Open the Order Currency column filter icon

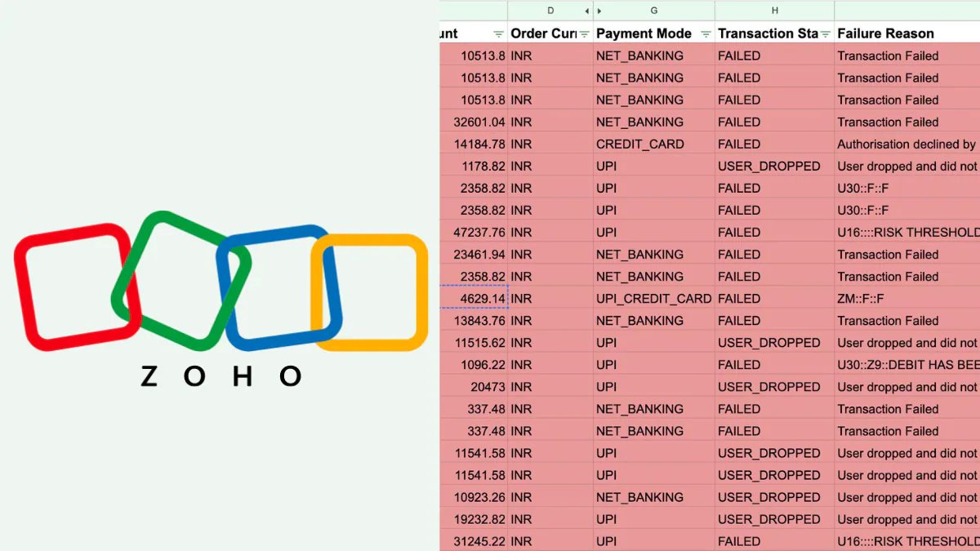(584, 34)
